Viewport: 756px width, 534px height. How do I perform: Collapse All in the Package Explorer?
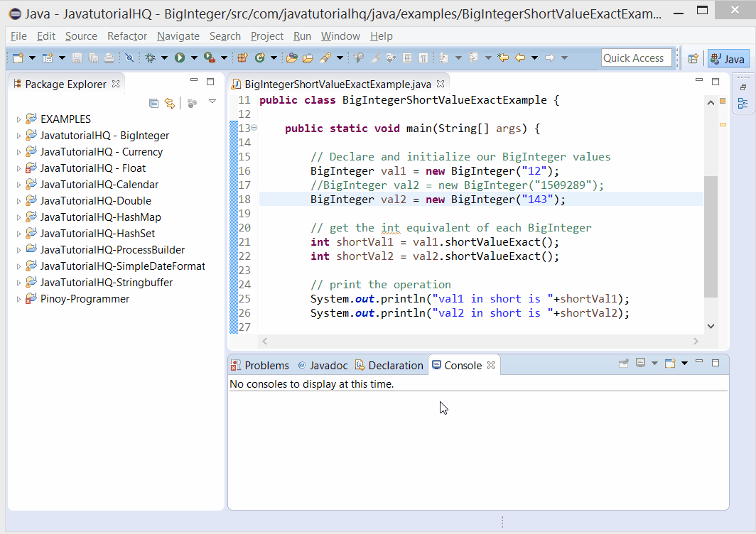(154, 103)
